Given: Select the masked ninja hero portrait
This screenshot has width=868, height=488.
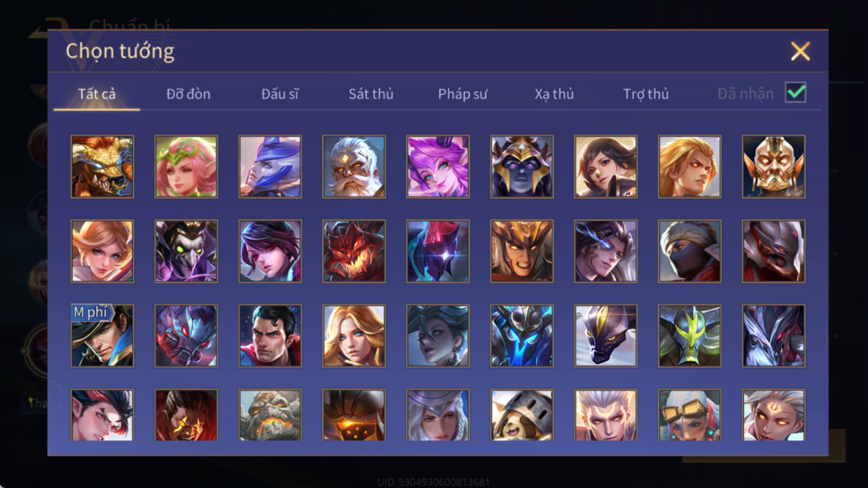Looking at the screenshot, I should pyautogui.click(x=689, y=251).
